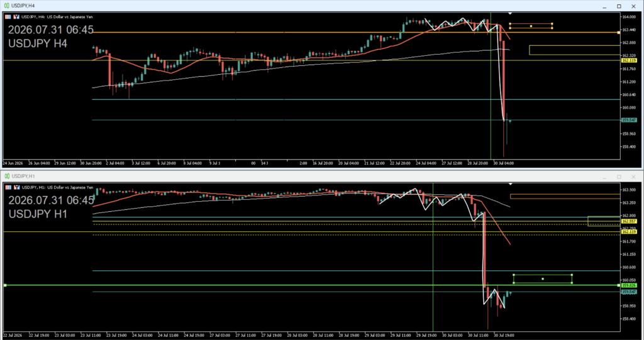This screenshot has width=644, height=340.
Task: Maximize the USDJPY,H4 chart window
Action: tap(619, 6)
